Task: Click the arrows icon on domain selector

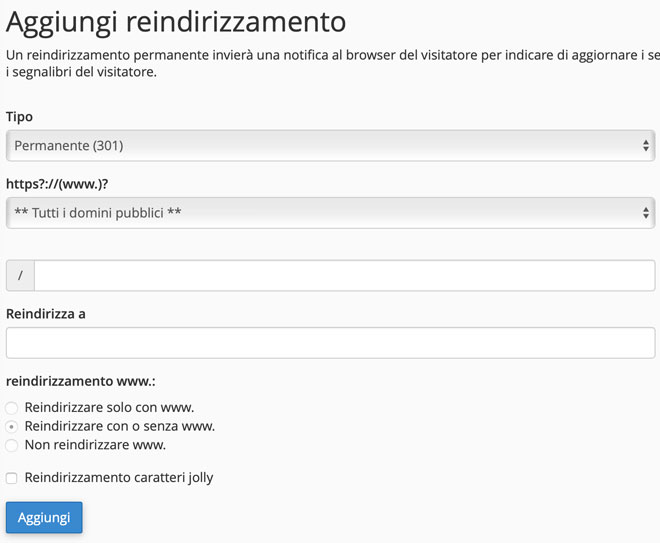Action: [x=646, y=212]
